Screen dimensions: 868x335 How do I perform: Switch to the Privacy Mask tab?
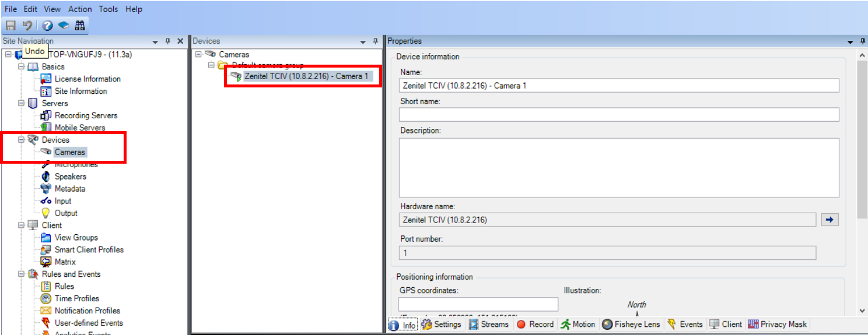(x=778, y=325)
